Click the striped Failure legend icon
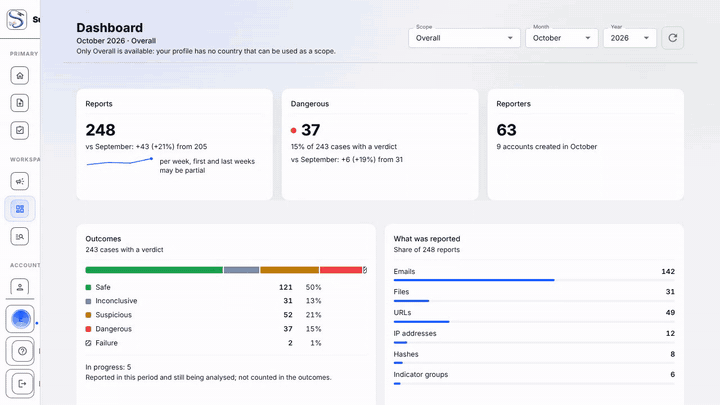Image resolution: width=720 pixels, height=405 pixels. [x=88, y=343]
